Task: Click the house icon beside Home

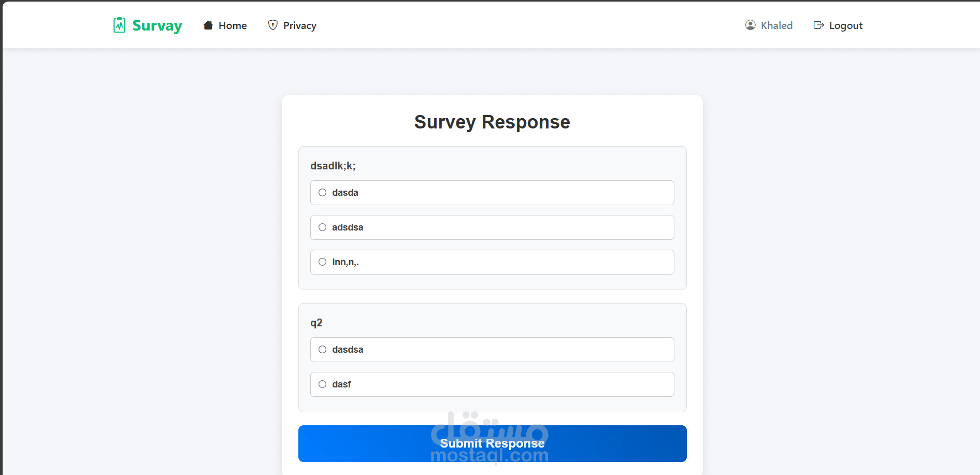Action: 208,25
